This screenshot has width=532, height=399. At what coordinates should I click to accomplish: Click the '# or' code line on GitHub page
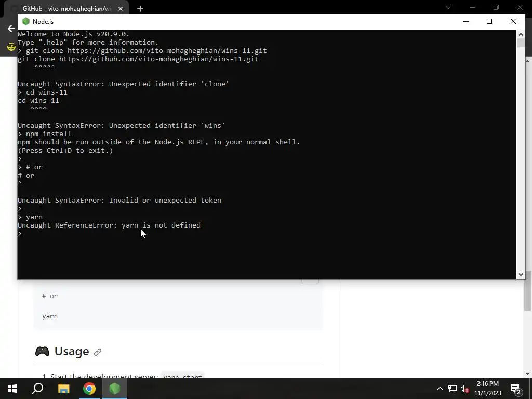(50, 296)
